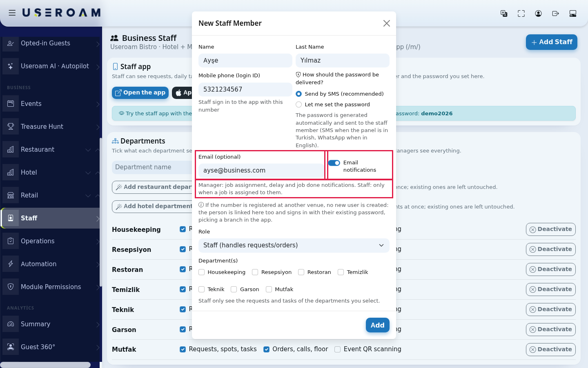Check the Resepsiyon department in dialog

(255, 272)
